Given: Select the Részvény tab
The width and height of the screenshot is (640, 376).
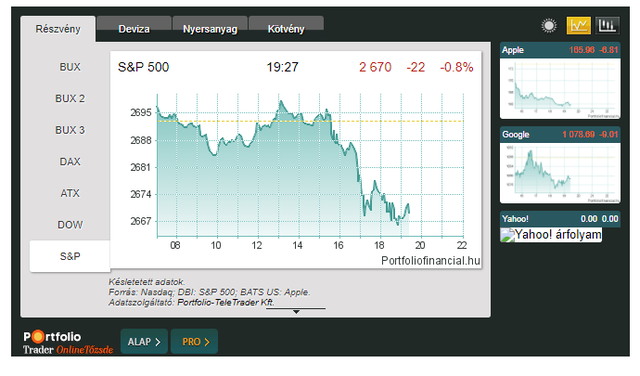Looking at the screenshot, I should click(58, 29).
